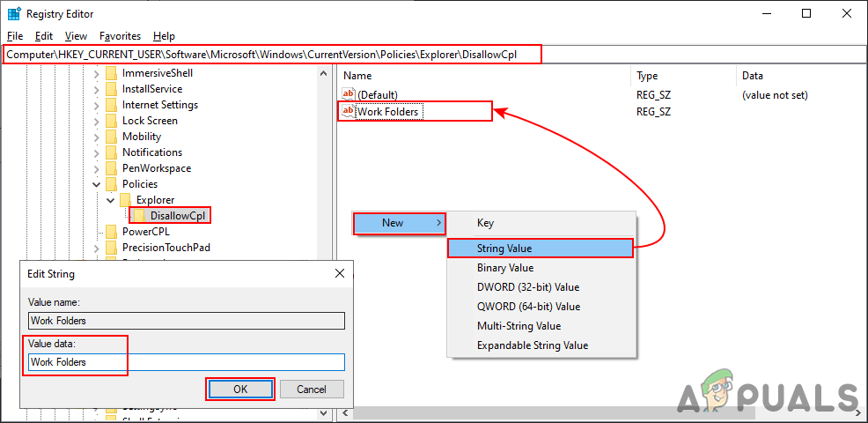Select the Internet Settings key label
868x423 pixels.
click(x=160, y=105)
